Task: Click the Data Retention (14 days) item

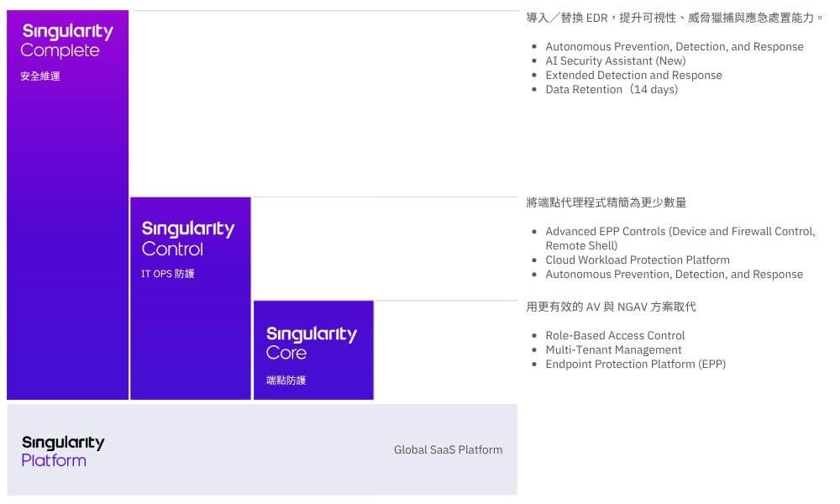Action: (612, 90)
